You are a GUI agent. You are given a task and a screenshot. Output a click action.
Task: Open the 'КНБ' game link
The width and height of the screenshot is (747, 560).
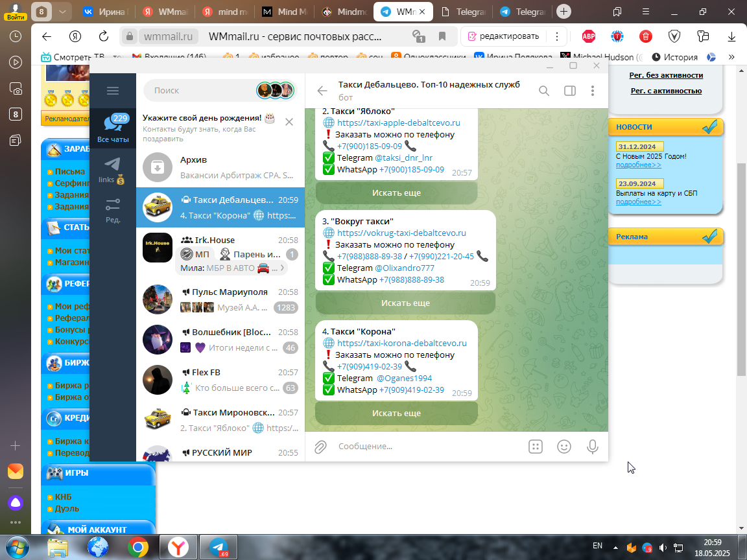(x=63, y=496)
